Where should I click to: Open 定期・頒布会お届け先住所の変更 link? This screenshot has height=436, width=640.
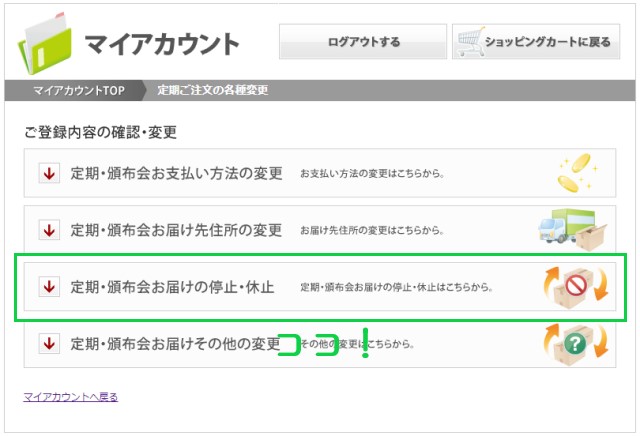click(x=177, y=230)
